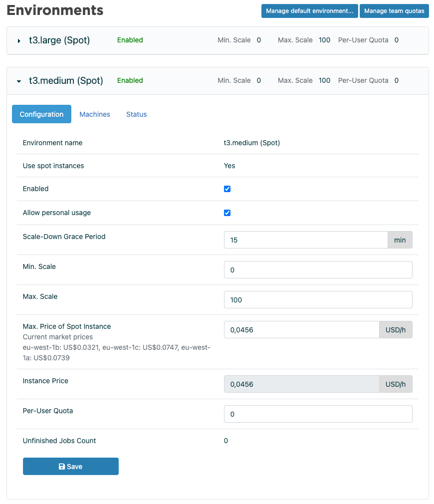
Task: Expand the t3.large (Spot) environment arrow
Action: click(19, 41)
